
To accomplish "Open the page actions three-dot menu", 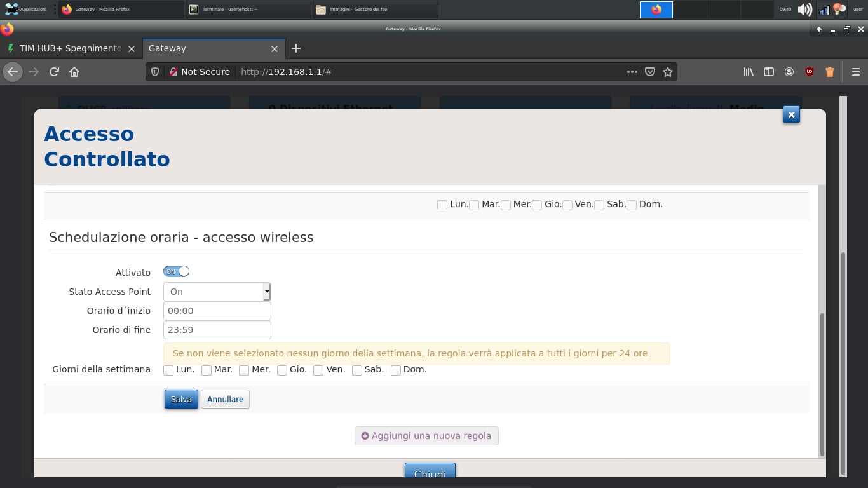I will (632, 72).
